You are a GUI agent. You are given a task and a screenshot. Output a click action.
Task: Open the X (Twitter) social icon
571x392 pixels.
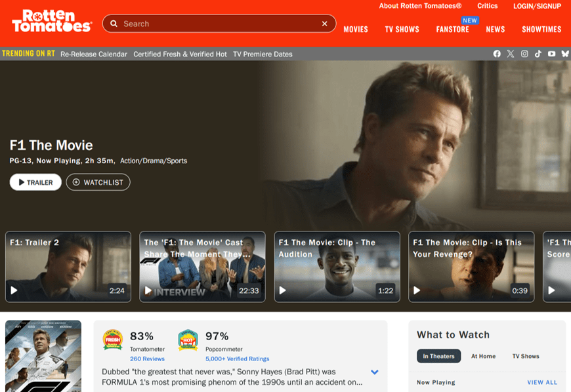tap(511, 54)
